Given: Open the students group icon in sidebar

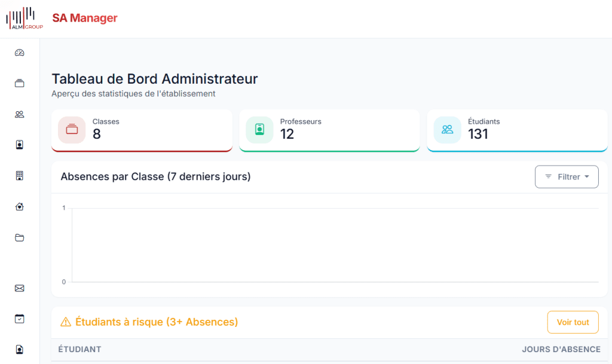Looking at the screenshot, I should pyautogui.click(x=20, y=114).
